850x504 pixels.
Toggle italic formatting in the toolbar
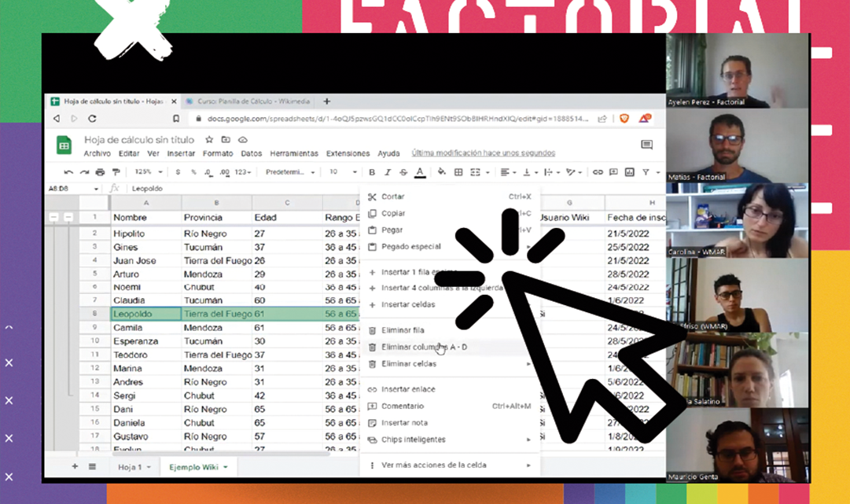[x=388, y=172]
